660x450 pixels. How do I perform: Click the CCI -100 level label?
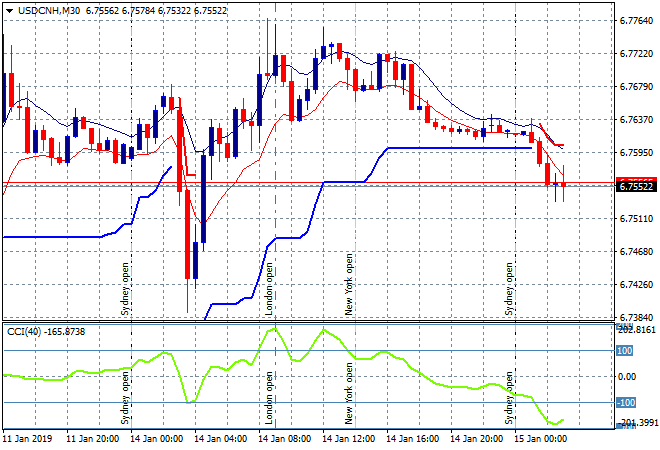point(625,403)
